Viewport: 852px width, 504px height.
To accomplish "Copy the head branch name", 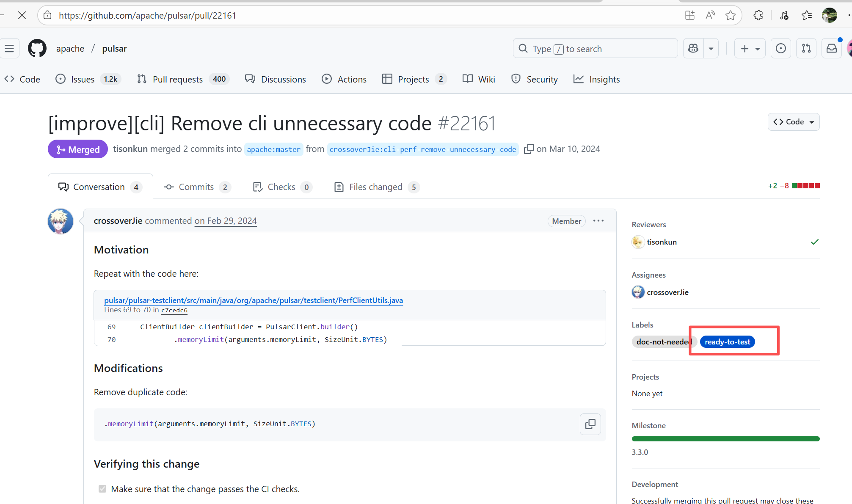I will pyautogui.click(x=528, y=149).
